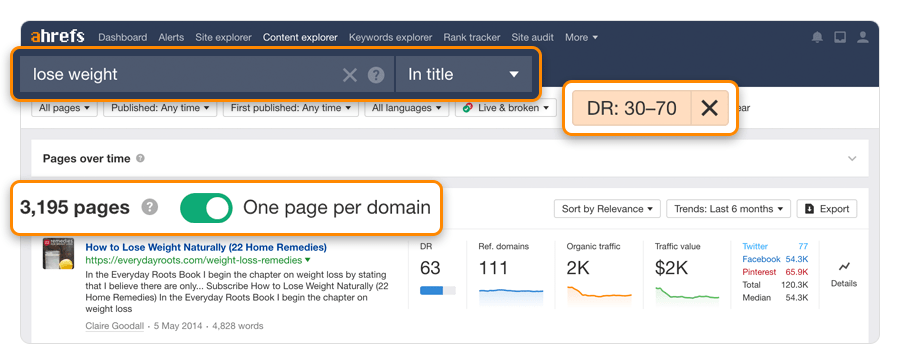This screenshot has height=364, width=900.
Task: Click Facebook share count 54.3K
Action: point(797,259)
